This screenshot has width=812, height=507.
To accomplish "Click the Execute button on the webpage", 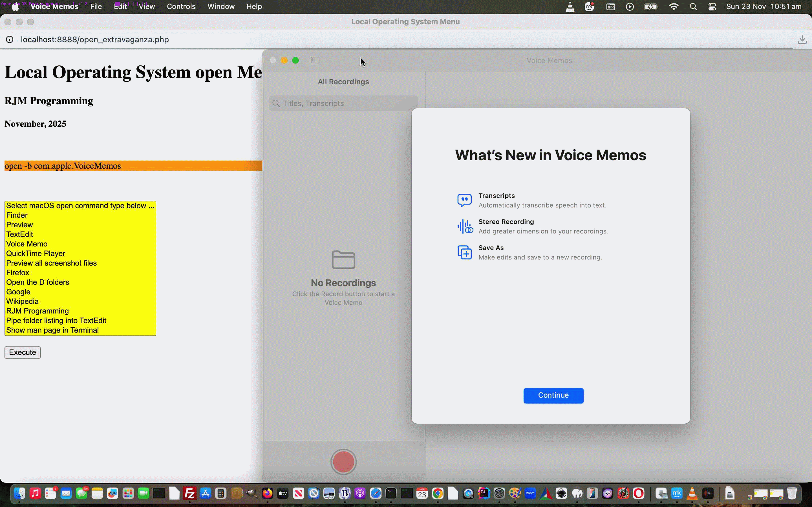I will (22, 352).
